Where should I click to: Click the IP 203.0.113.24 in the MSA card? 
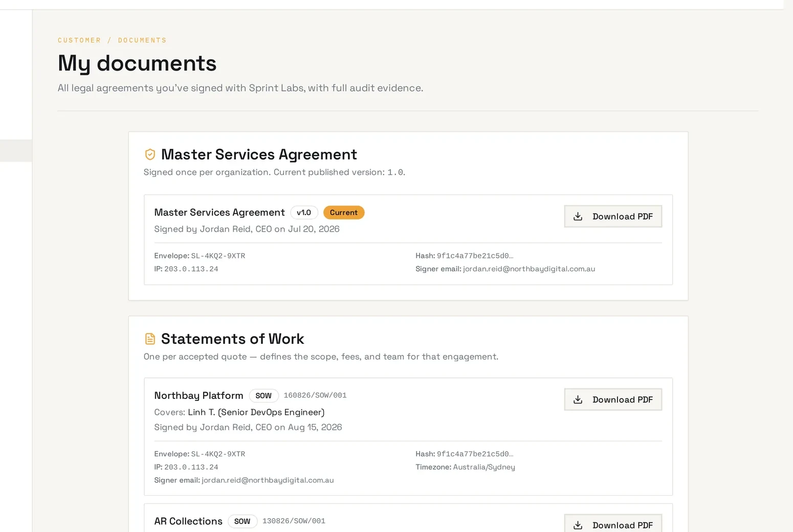(191, 269)
